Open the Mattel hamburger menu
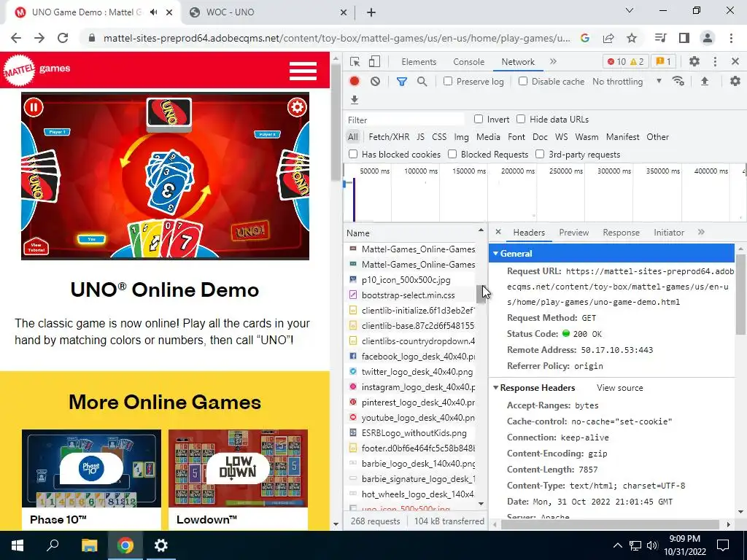The width and height of the screenshot is (747, 560). pos(303,71)
